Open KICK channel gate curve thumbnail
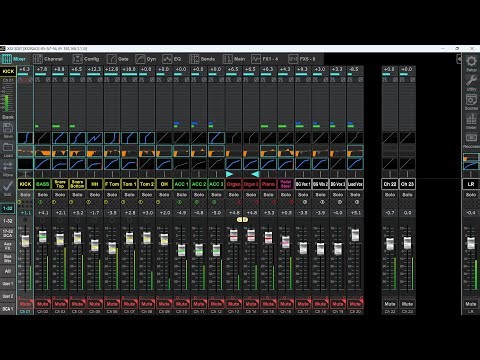480x360 pixels. (25, 138)
